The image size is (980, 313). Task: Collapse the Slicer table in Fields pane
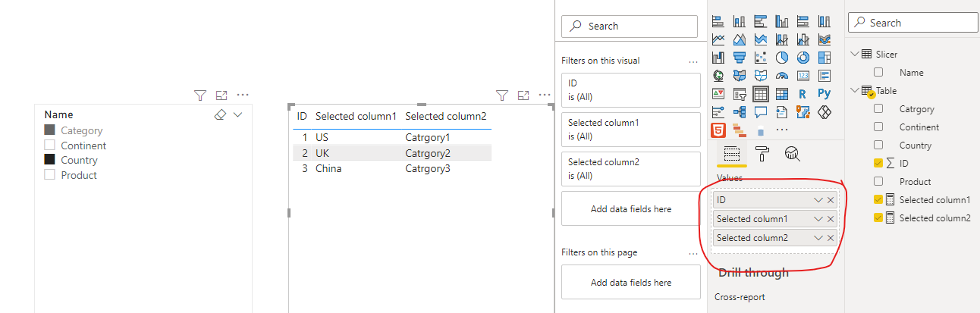[855, 54]
